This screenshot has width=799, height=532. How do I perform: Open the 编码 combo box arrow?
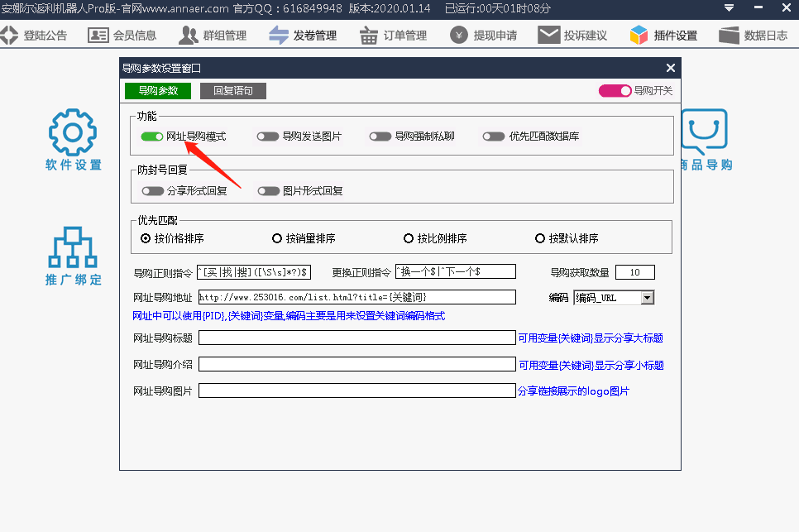pyautogui.click(x=647, y=298)
